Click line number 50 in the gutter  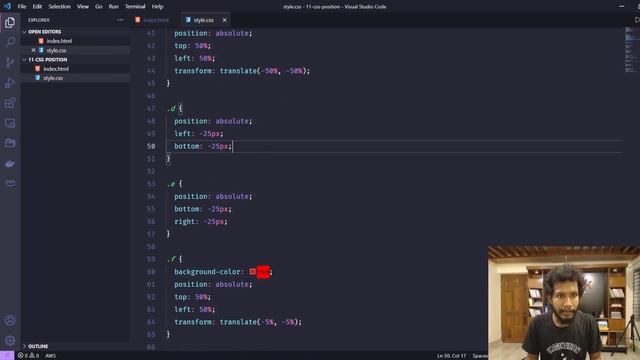pyautogui.click(x=151, y=146)
